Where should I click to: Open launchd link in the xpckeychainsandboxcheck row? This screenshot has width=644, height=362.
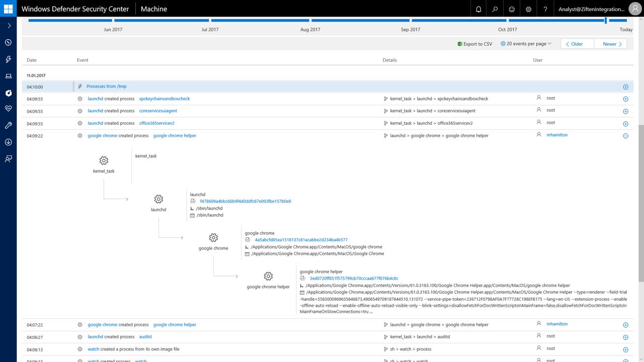click(x=95, y=99)
